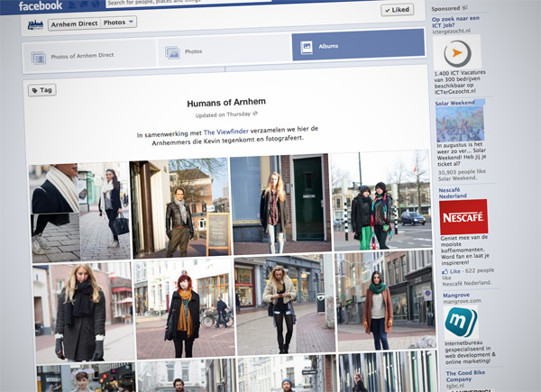Click the Photos tab stacked-pictures icon

(173, 53)
